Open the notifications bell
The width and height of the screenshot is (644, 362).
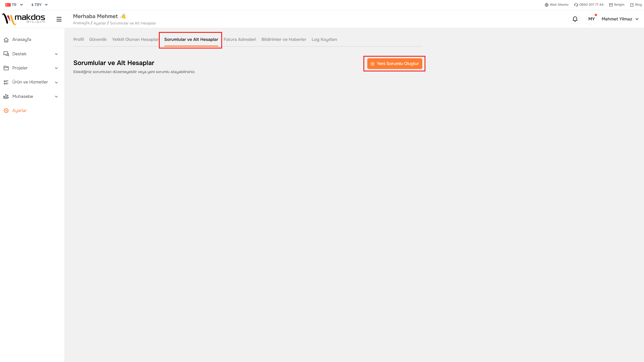(x=575, y=19)
